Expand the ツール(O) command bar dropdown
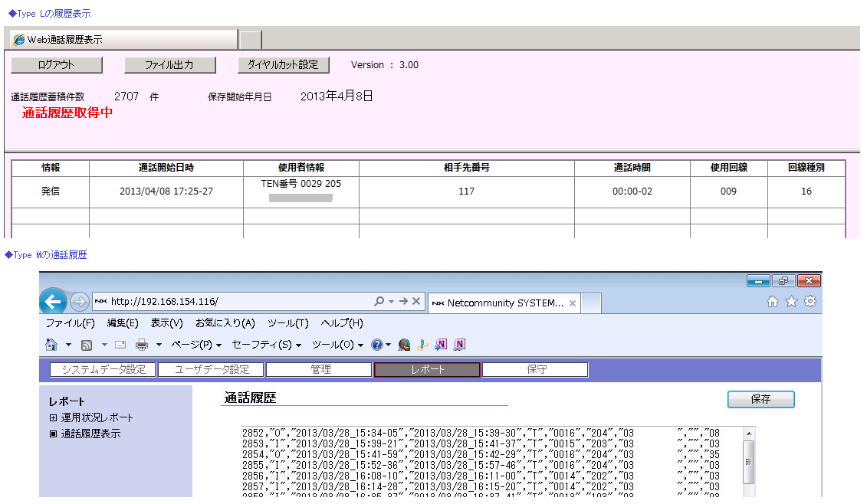 pyautogui.click(x=337, y=345)
